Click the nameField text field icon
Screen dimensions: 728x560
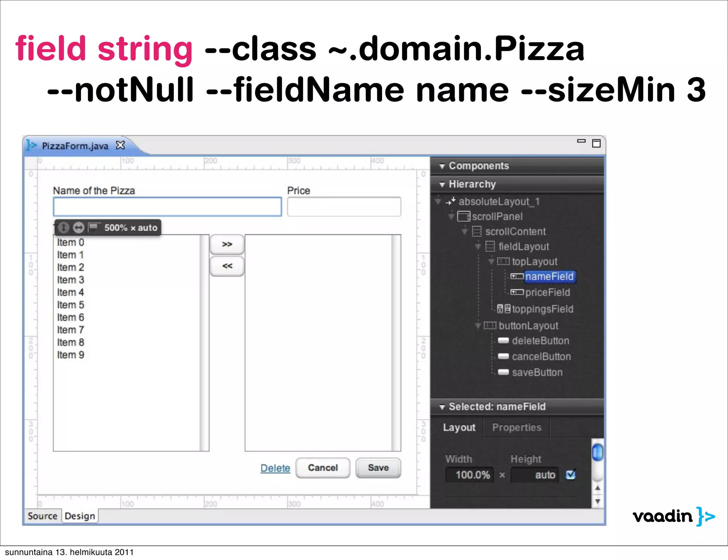517,276
